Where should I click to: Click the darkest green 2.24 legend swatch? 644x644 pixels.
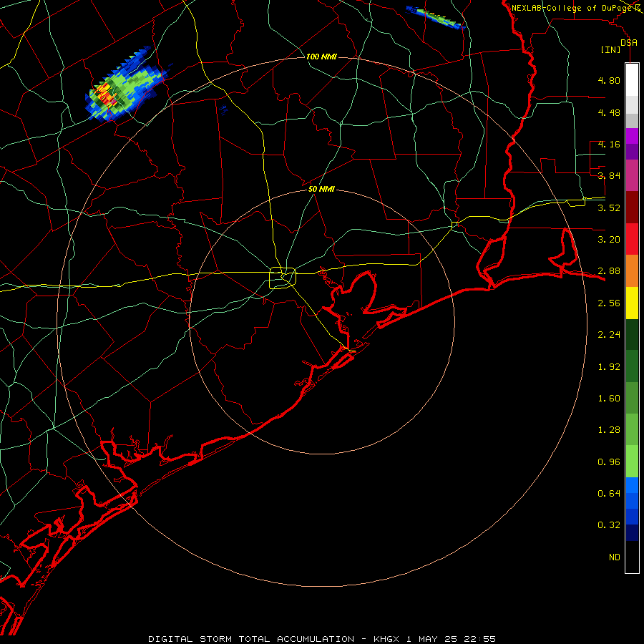632,335
